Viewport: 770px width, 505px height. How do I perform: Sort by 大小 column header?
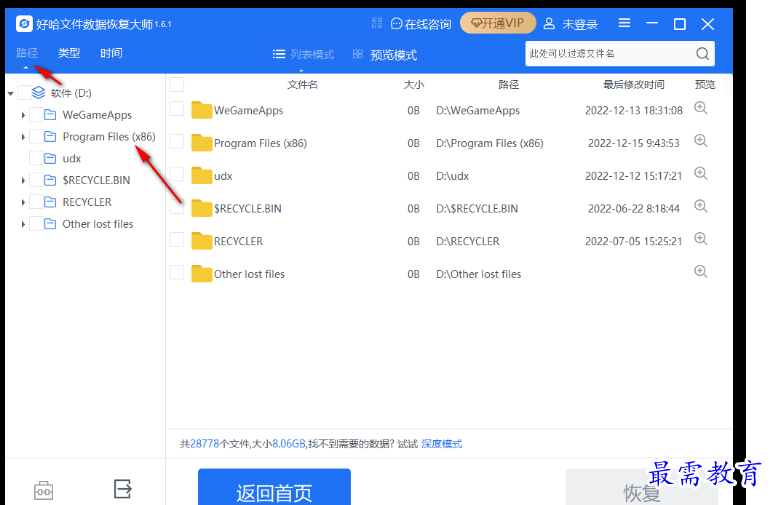413,84
